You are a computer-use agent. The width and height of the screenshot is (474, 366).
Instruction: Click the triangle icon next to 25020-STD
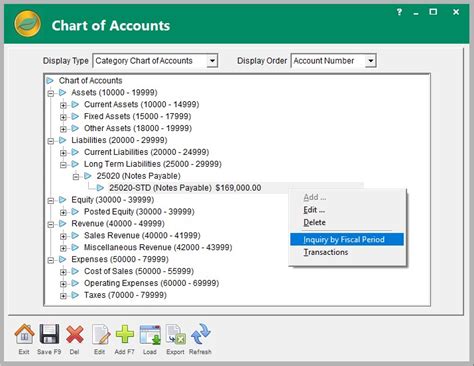click(x=100, y=188)
